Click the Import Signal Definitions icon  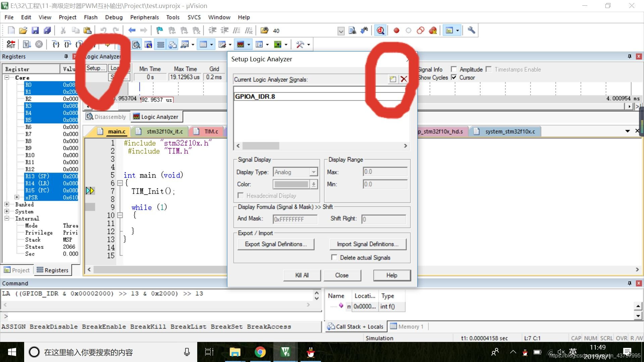coord(368,244)
